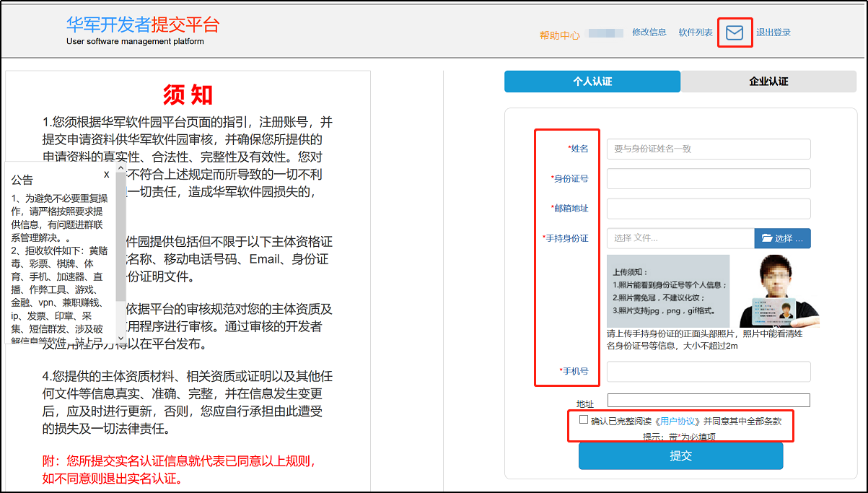Click the folder icon on 选择 button
This screenshot has height=493, width=868.
[x=766, y=238]
